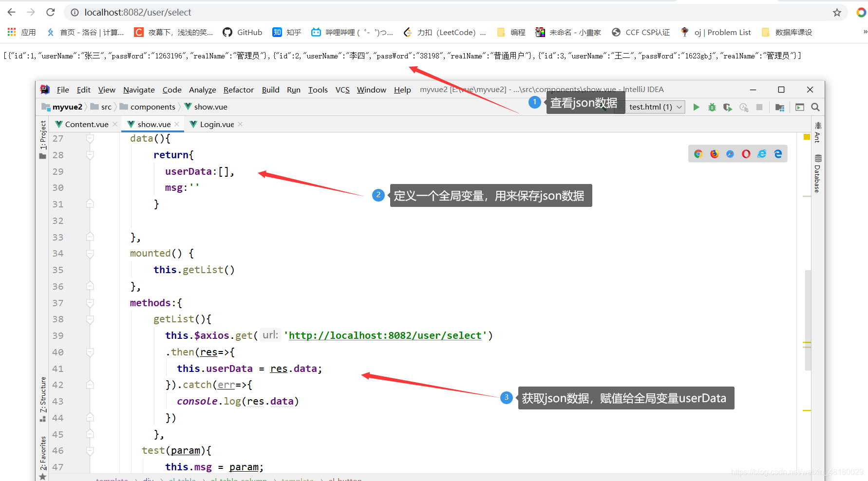Collapse the methods fold at line 37
Image resolution: width=868 pixels, height=481 pixels.
pos(90,303)
